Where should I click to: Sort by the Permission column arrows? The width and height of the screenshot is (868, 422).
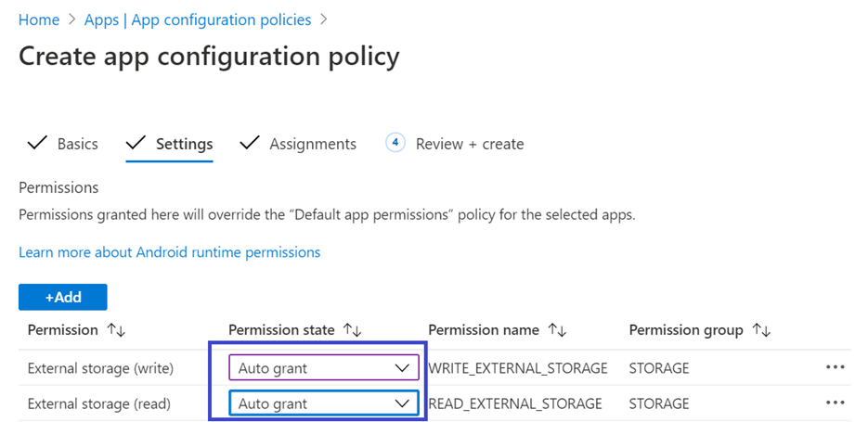pyautogui.click(x=116, y=330)
